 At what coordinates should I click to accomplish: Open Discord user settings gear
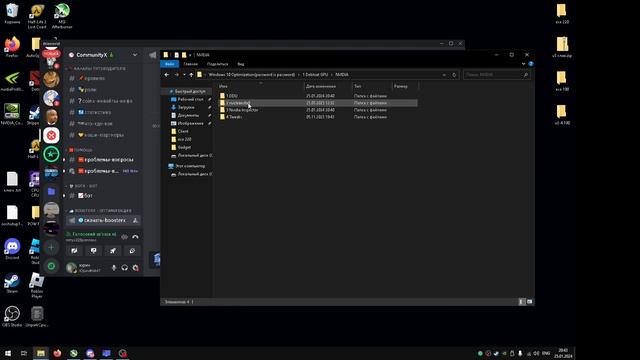tap(136, 268)
